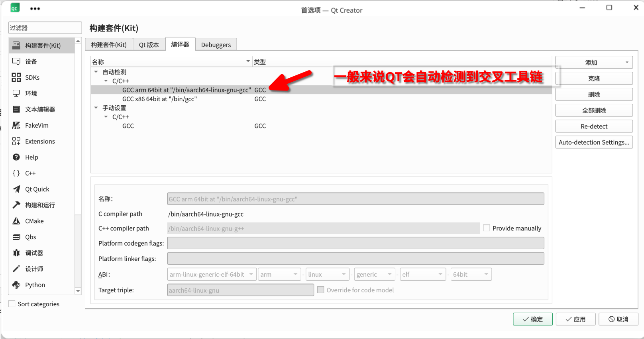Viewport: 644px width, 339px height.
Task: Collapse the 自动检测 tree group
Action: point(96,72)
